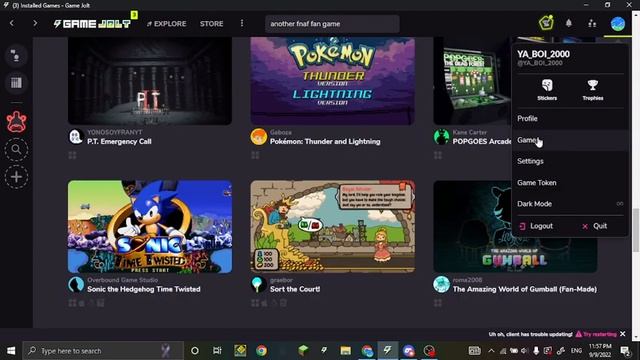Image resolution: width=640 pixels, height=360 pixels.
Task: Open the Windows notification center
Action: (x=625, y=351)
